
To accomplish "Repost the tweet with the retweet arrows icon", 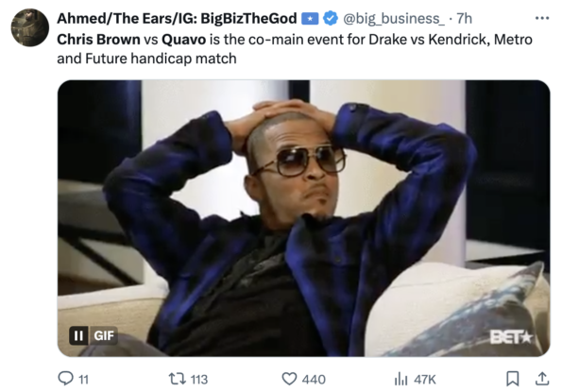I will point(177,379).
